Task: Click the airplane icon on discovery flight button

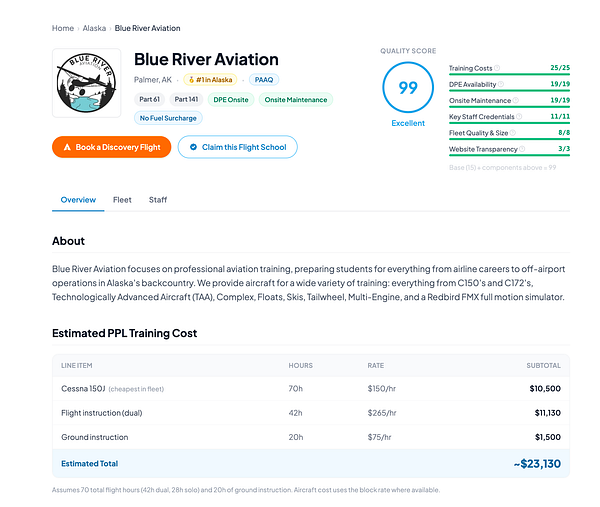Action: 67,147
